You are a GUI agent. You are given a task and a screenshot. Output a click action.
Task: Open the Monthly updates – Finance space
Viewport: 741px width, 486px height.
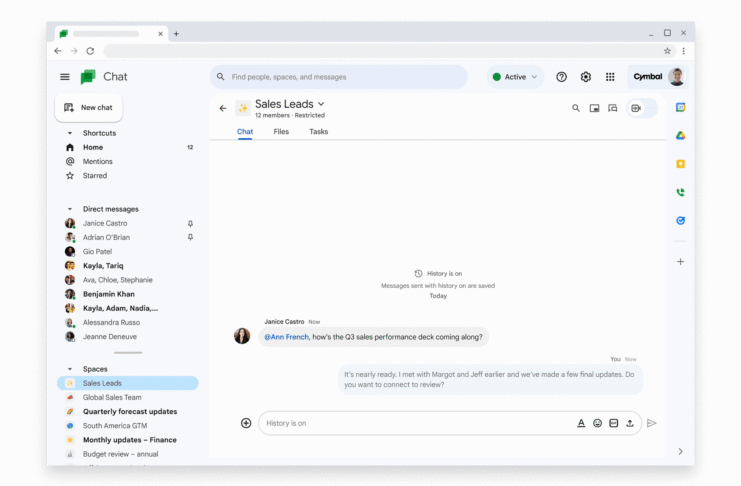128,440
